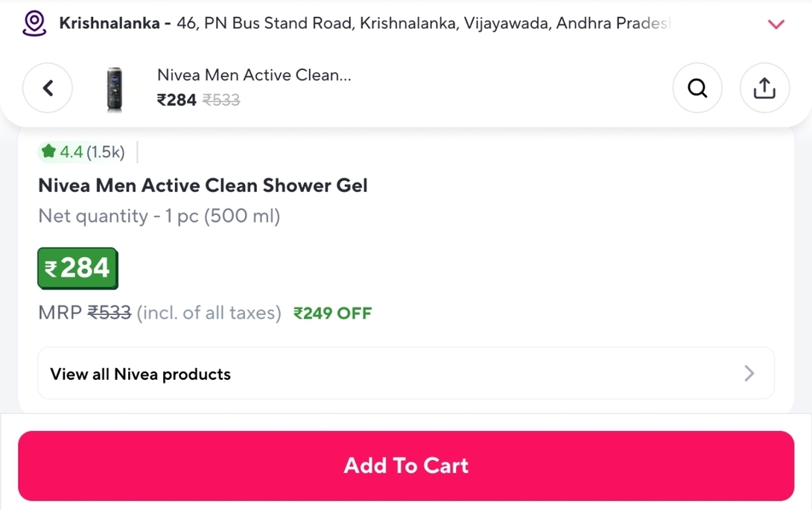Viewport: 812px width, 510px height.
Task: Click the Nivea Men Active Clean Shower Gel title
Action: pos(203,185)
